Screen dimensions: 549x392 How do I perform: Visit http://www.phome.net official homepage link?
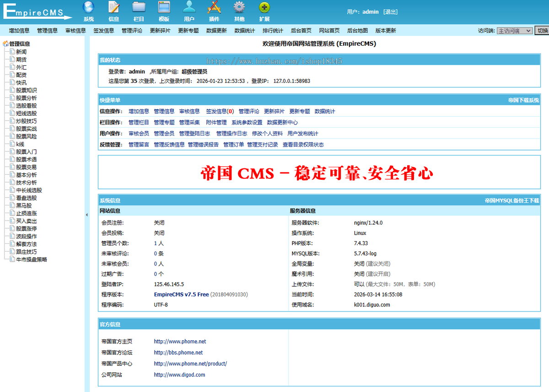(x=180, y=341)
